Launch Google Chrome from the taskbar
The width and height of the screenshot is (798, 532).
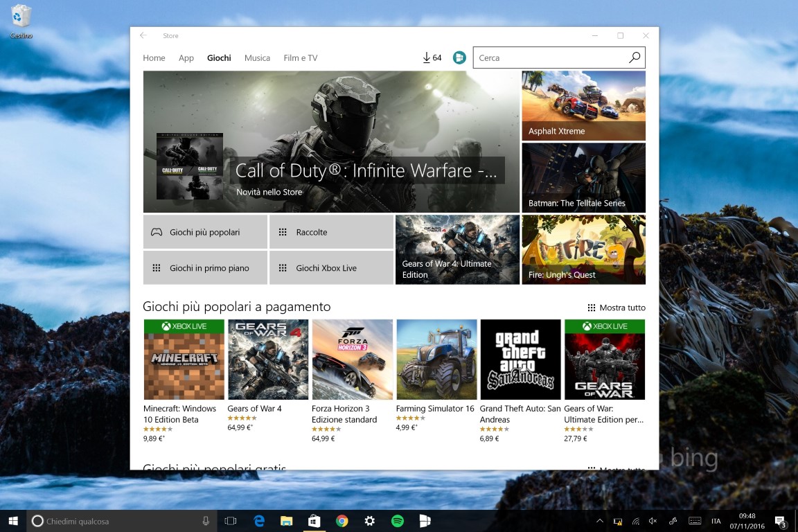(342, 521)
